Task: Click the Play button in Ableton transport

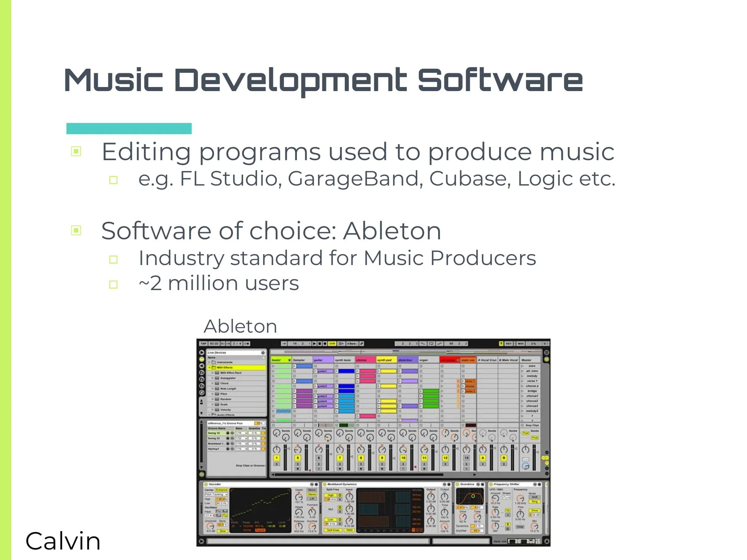Action: click(314, 343)
